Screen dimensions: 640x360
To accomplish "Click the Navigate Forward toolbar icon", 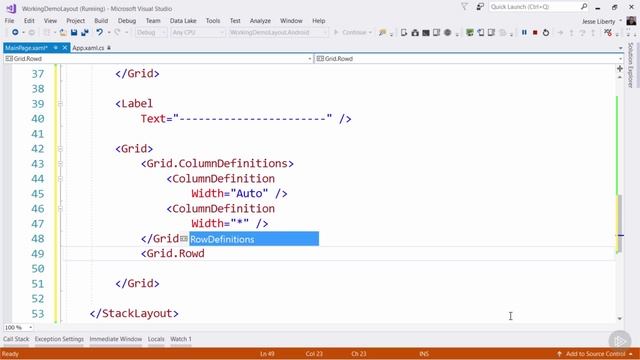I will 31,32.
